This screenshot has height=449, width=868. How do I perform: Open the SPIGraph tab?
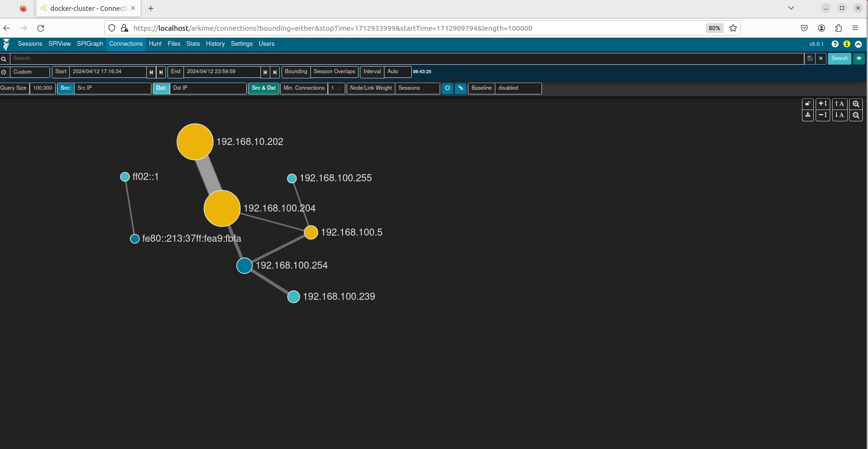pos(90,44)
